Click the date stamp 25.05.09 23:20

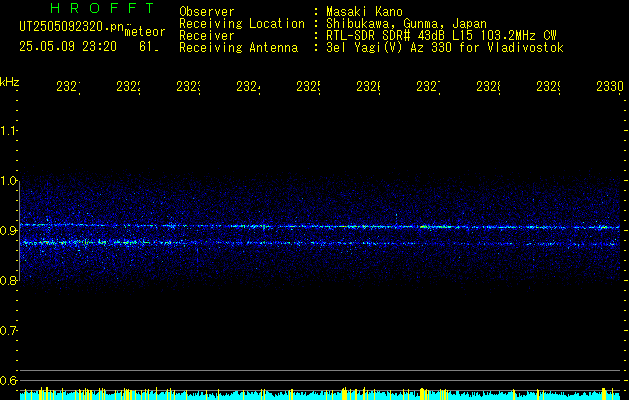pyautogui.click(x=68, y=47)
